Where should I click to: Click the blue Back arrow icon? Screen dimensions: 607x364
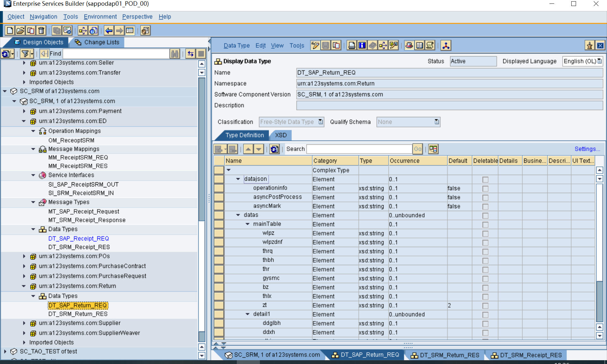pos(109,31)
